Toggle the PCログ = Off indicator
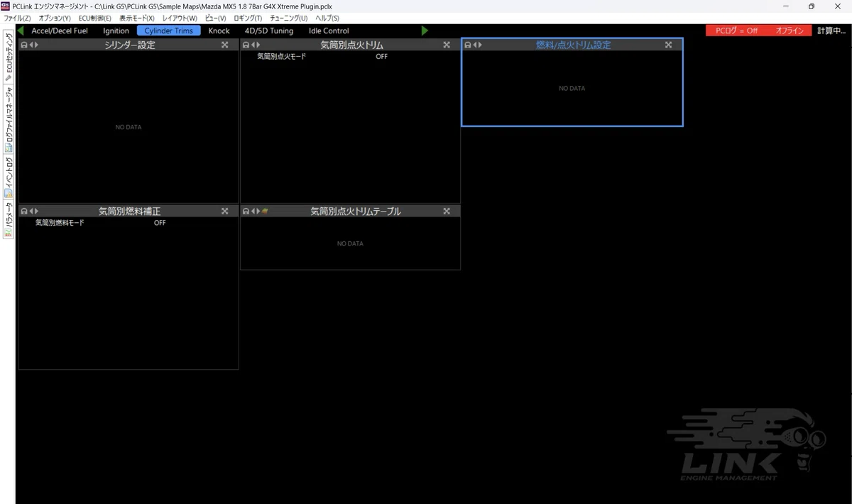The height and width of the screenshot is (504, 852). 736,31
